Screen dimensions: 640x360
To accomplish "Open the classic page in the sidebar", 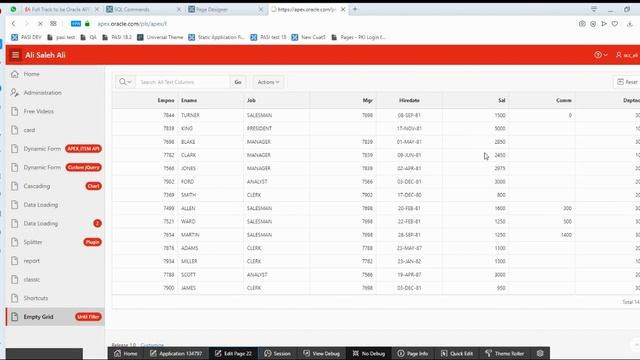I will coord(55,280).
